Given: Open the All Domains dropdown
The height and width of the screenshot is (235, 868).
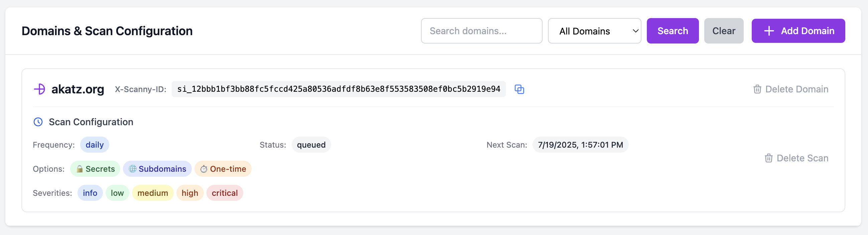Looking at the screenshot, I should point(594,31).
